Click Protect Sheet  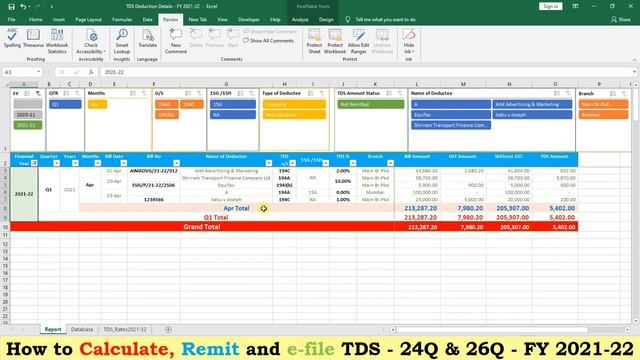(x=314, y=41)
